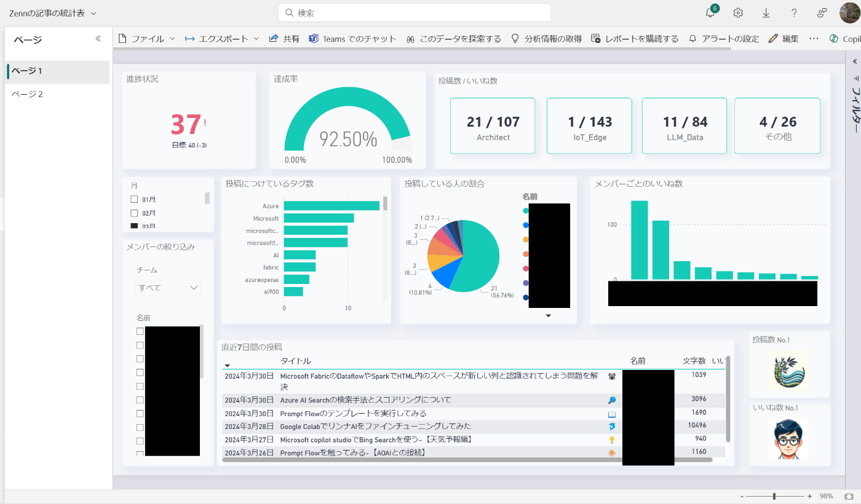Tick the 01月 checkbox
Screen dimensions: 861x504
click(x=134, y=199)
